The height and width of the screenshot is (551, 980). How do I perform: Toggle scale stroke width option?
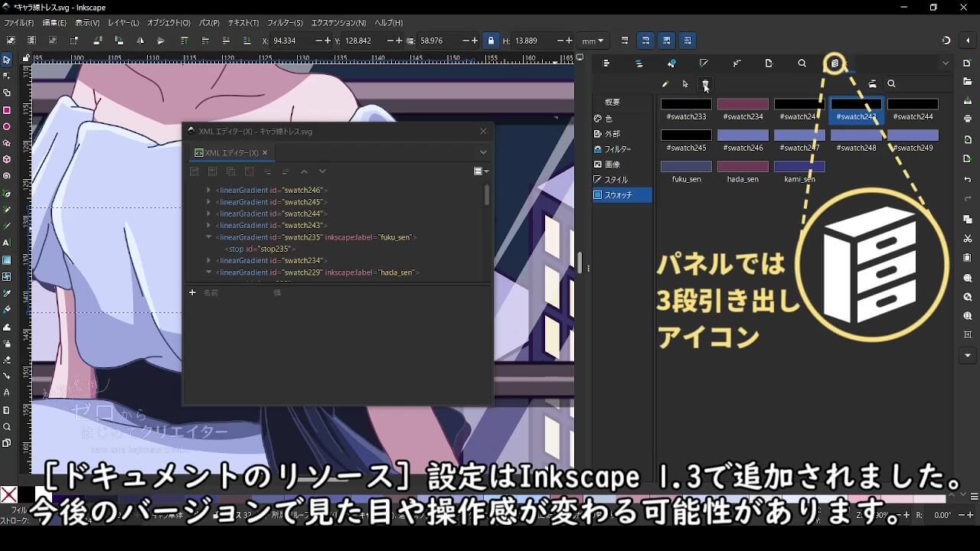(x=625, y=41)
